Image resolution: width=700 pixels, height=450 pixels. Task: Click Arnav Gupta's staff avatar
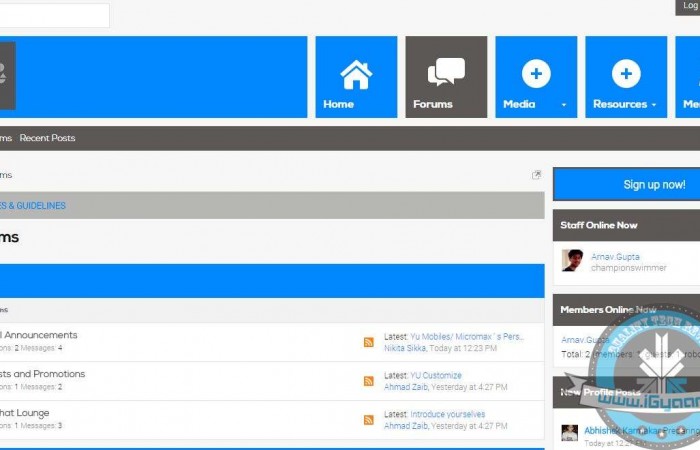pos(572,261)
